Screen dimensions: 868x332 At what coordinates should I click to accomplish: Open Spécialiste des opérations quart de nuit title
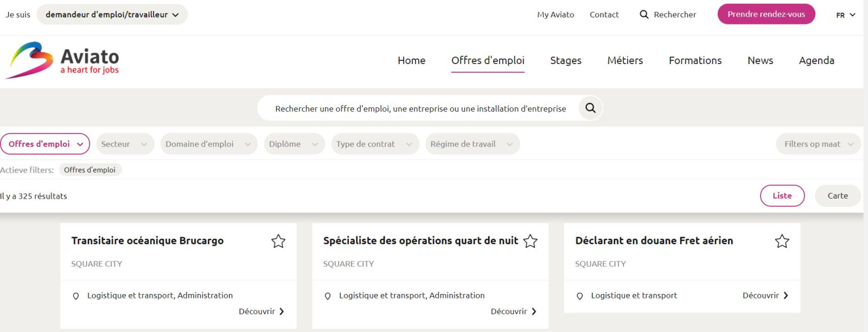click(x=420, y=240)
